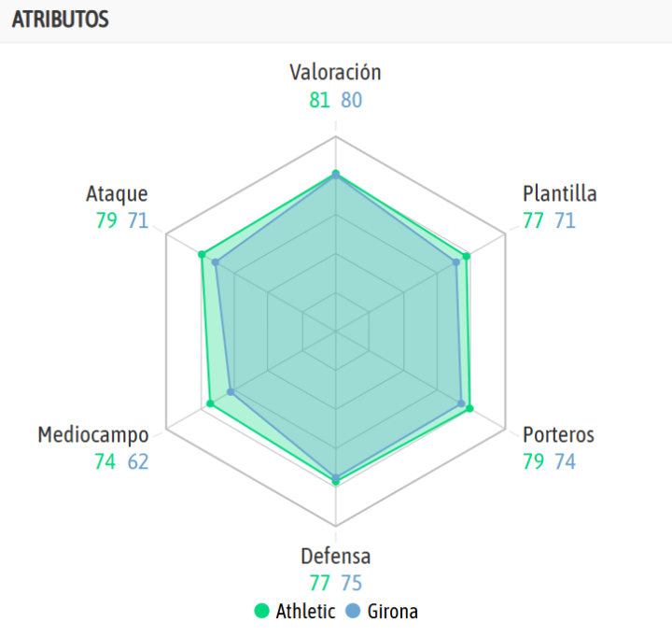The width and height of the screenshot is (672, 636).
Task: Select the Valoración axis label
Action: pyautogui.click(x=335, y=73)
